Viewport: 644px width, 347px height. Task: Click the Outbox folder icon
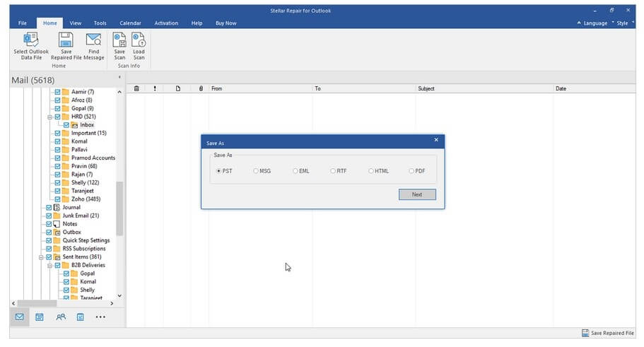point(57,232)
